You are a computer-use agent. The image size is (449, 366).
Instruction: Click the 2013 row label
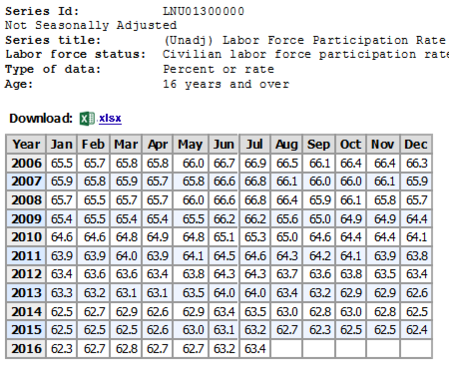coord(26,293)
